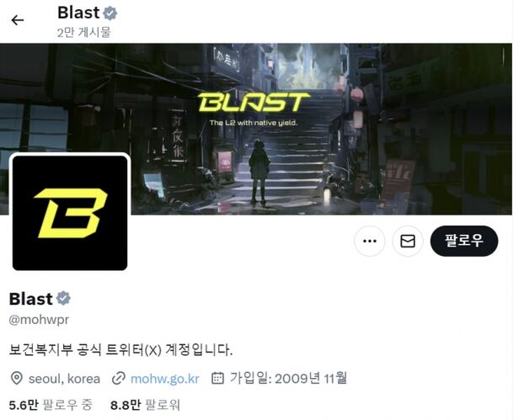Click the calendar join date icon
The height and width of the screenshot is (420, 519).
pos(217,378)
